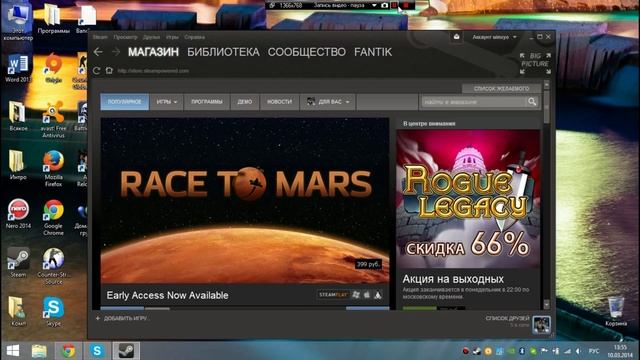The image size is (640, 360).
Task: Open the Race to Mars banner
Action: (245, 201)
